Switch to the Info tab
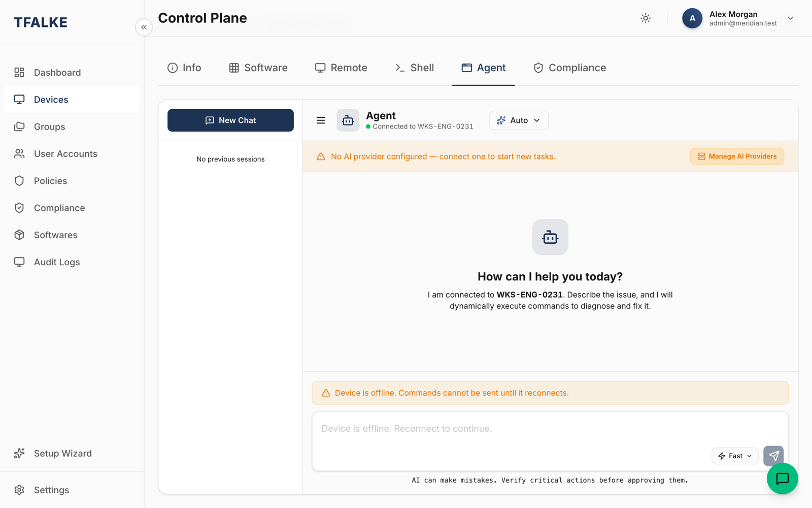Viewport: 812px width, 508px height. 184,68
